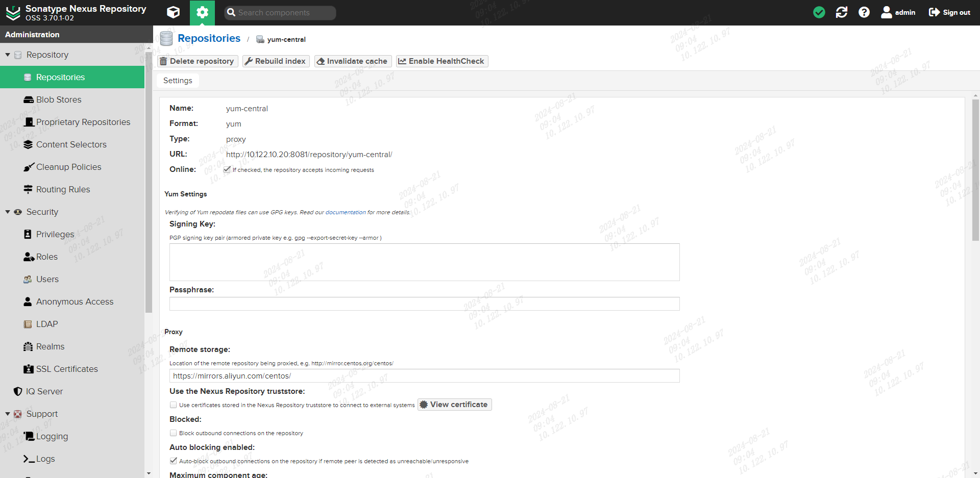Image resolution: width=980 pixels, height=478 pixels.
Task: Click the Repositories database icon in sidebar
Action: (28, 77)
